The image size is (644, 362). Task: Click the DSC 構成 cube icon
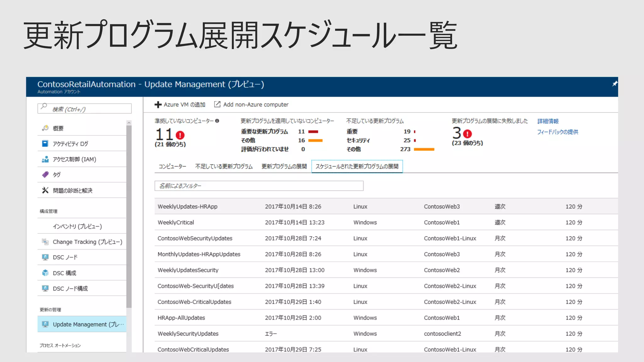point(45,273)
